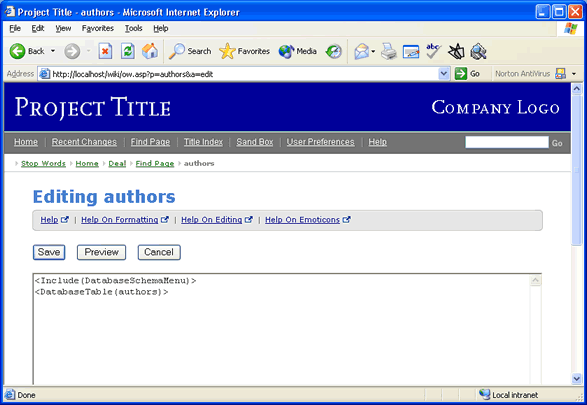Open the Favorites menu
This screenshot has width=587, height=405.
tap(98, 28)
